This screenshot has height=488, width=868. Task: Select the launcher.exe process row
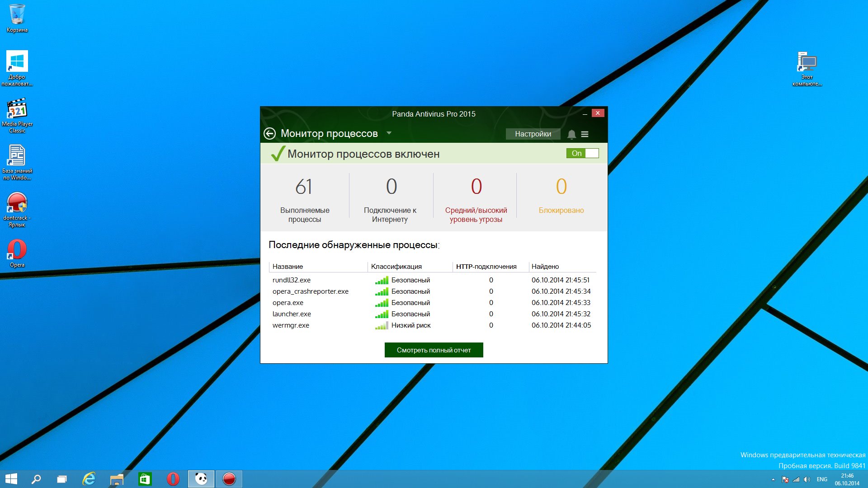[432, 314]
